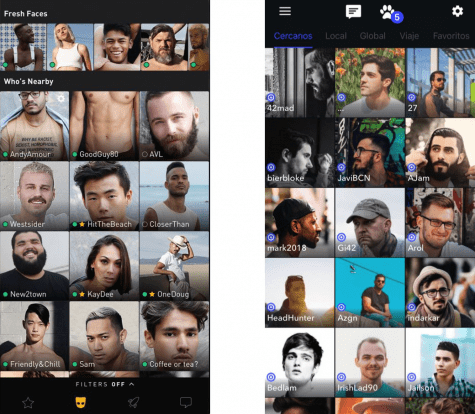Switch to the Local tab

(336, 36)
